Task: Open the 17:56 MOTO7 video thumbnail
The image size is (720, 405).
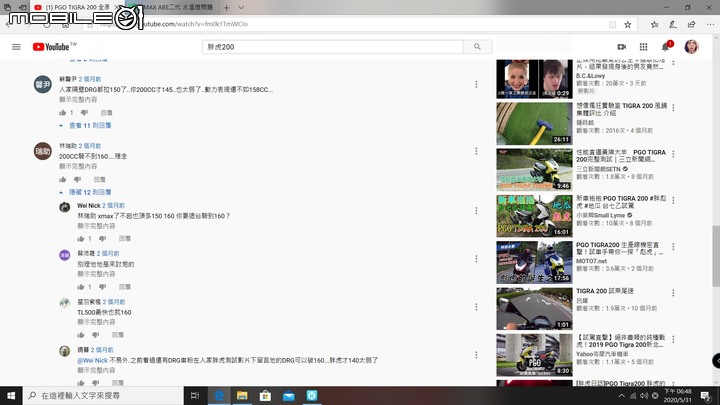Action: click(x=534, y=262)
